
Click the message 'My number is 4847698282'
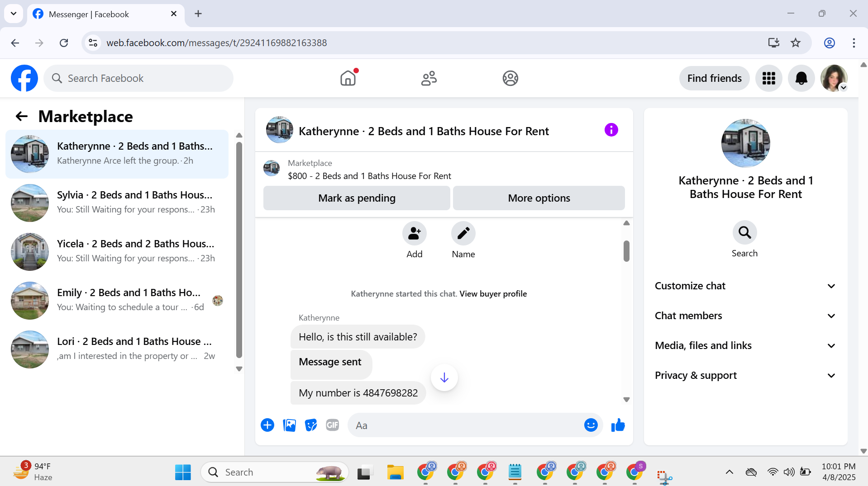[x=358, y=393]
